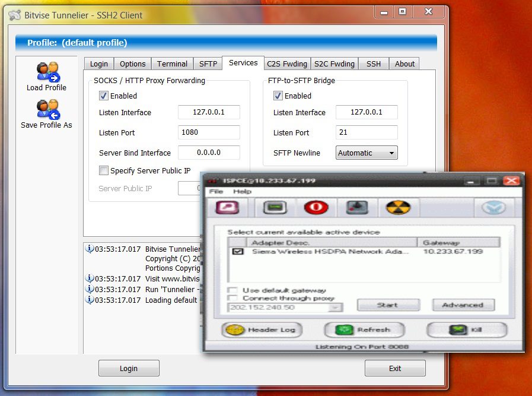Click the Adapter Desc. column header

(333, 242)
